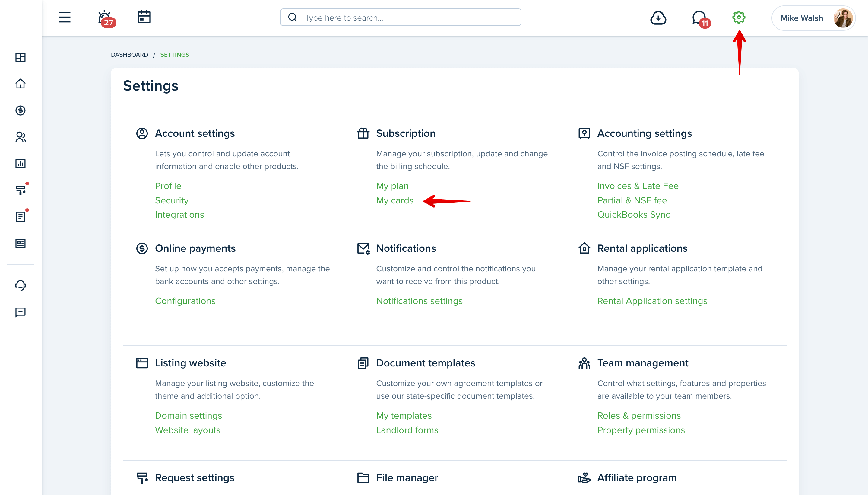Open the Landlord forms link
The width and height of the screenshot is (868, 495).
(407, 430)
